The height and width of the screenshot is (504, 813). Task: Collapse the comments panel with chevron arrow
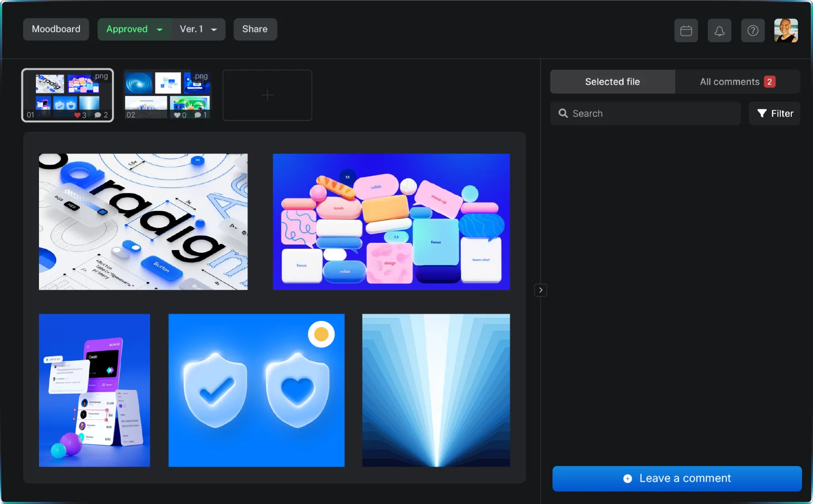tap(540, 290)
